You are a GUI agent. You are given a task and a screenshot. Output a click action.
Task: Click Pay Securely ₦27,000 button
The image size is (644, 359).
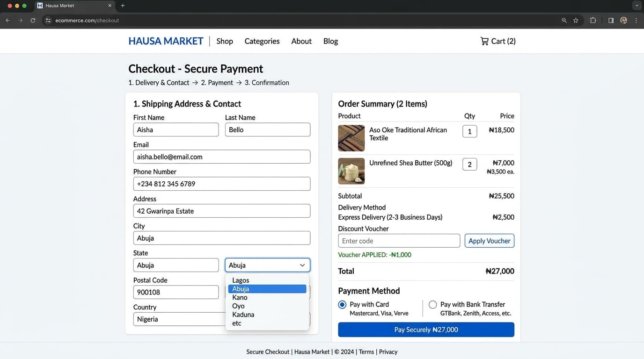pos(426,330)
